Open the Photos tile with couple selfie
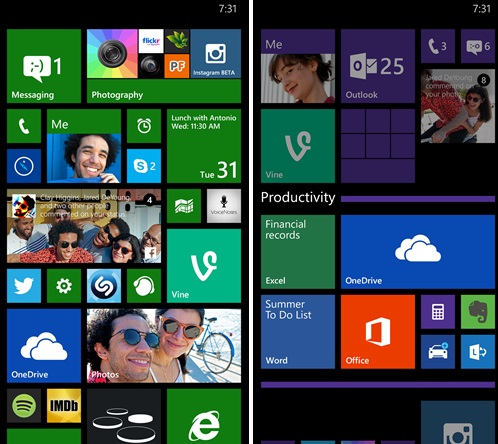 164,346
